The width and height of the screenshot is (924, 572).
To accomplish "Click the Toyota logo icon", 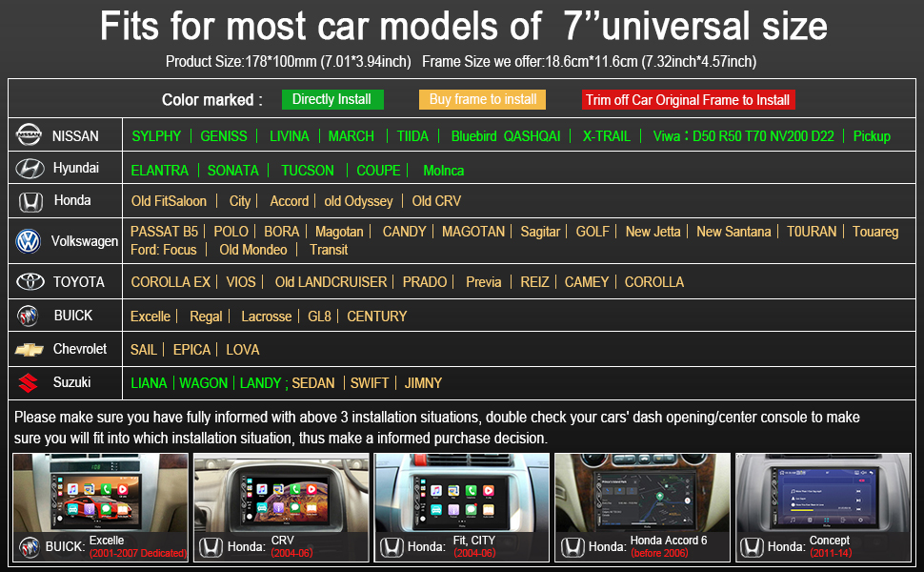I will 30,282.
